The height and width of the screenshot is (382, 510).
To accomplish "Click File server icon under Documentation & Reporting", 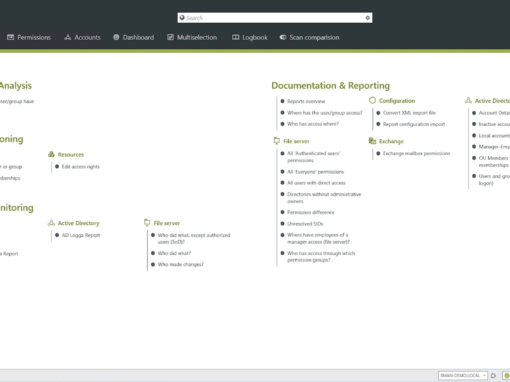I will [277, 141].
